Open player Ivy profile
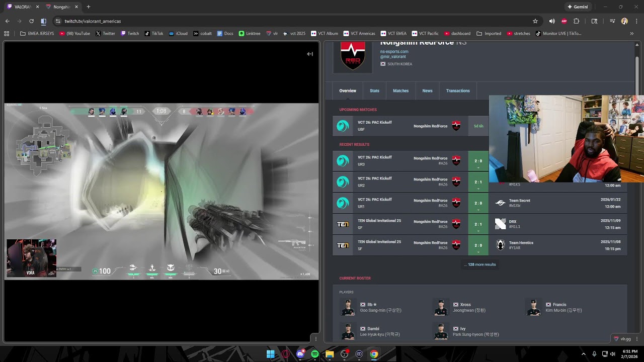The image size is (644, 362). pos(466,331)
